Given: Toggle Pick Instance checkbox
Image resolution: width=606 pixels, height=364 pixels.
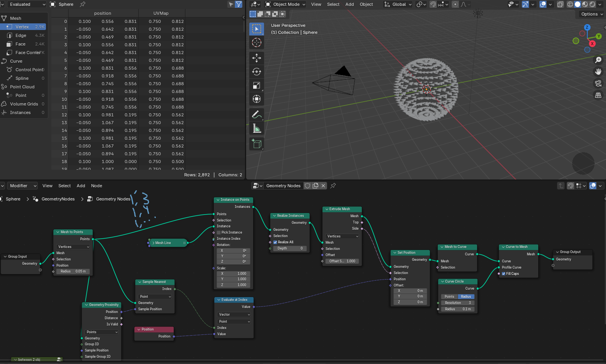Looking at the screenshot, I should click(x=219, y=232).
